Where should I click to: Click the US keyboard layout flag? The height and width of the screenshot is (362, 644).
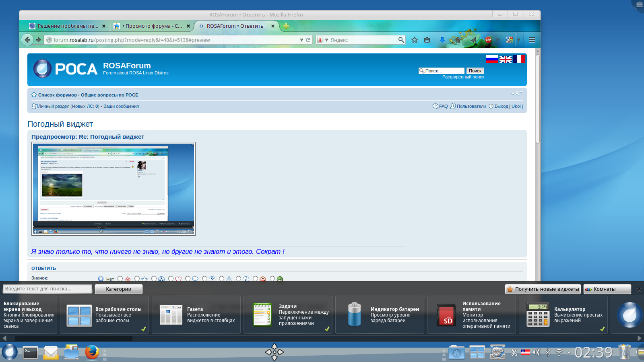pyautogui.click(x=525, y=352)
